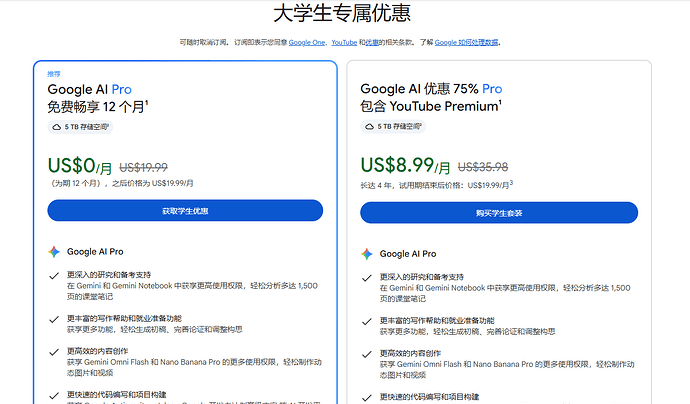Click 更高效的内容创作 feature title in free plan
Image resolution: width=690 pixels, height=404 pixels.
[x=97, y=351]
